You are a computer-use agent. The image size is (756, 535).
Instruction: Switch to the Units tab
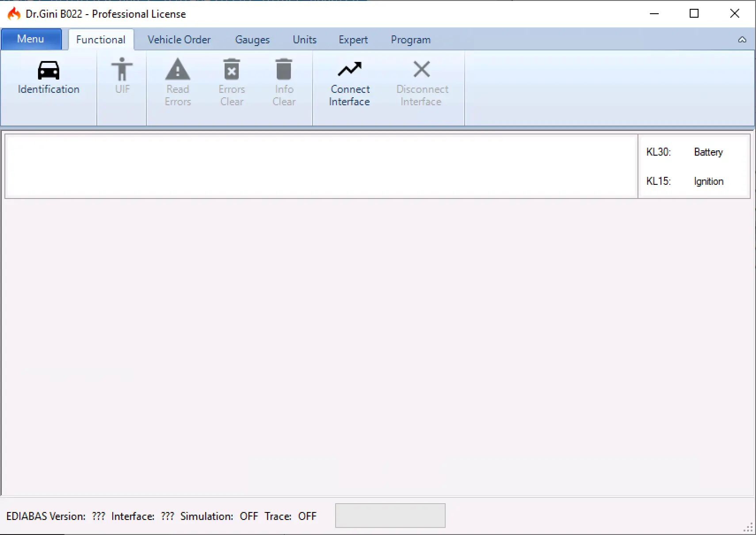pyautogui.click(x=304, y=39)
